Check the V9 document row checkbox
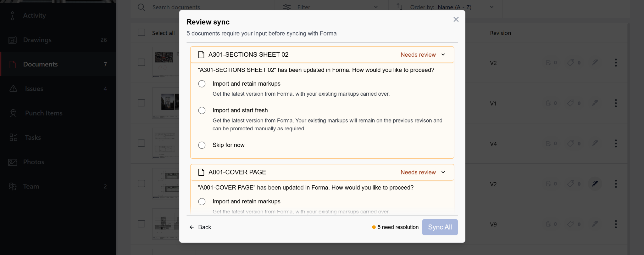The height and width of the screenshot is (255, 644). 142,224
